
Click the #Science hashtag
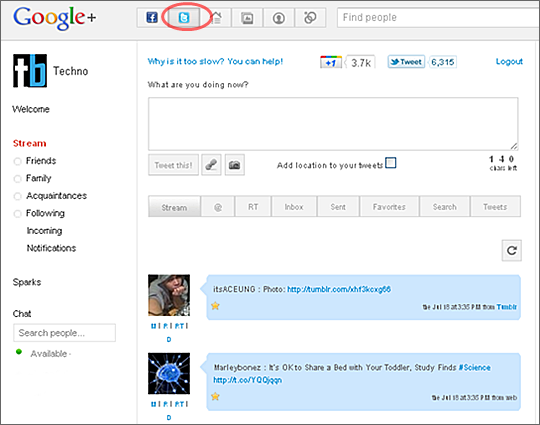point(474,367)
